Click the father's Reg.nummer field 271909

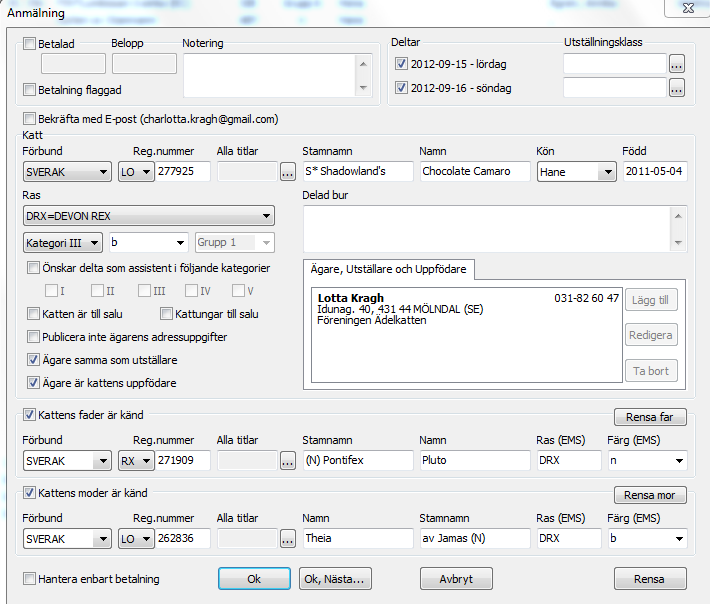click(x=182, y=460)
